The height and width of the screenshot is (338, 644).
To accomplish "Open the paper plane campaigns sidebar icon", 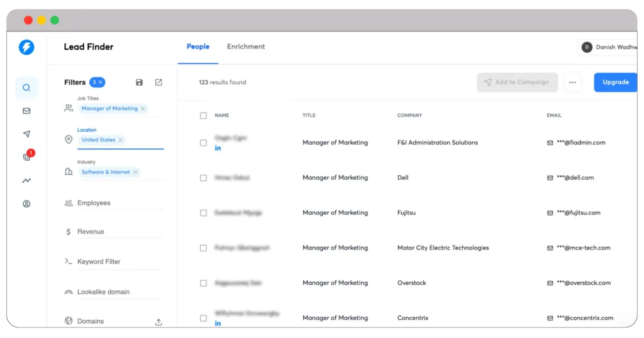I will pos(26,134).
